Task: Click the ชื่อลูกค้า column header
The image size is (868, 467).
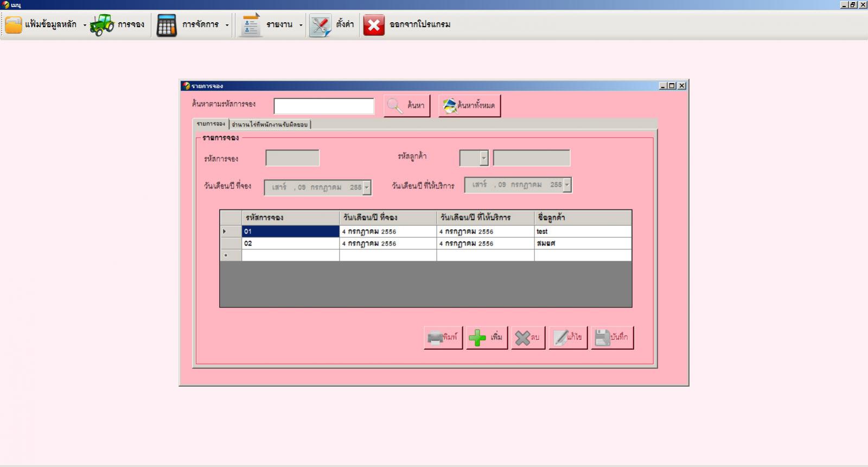Action: [x=583, y=218]
